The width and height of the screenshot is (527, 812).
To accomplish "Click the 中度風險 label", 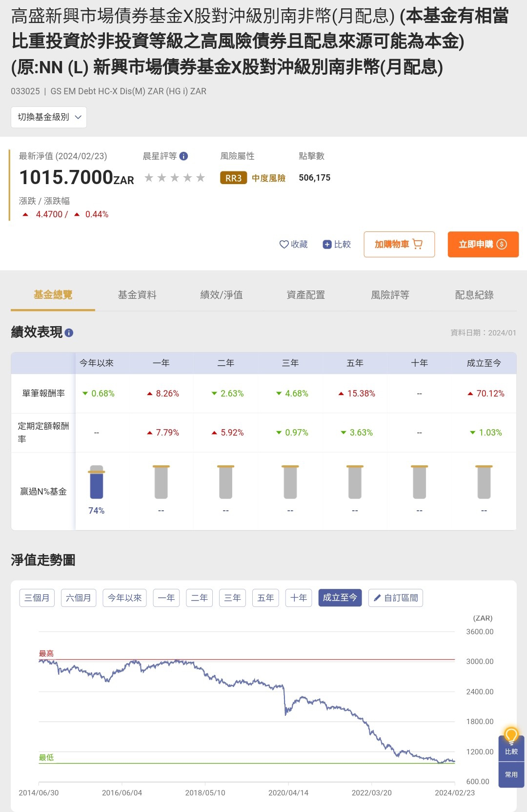I will (269, 178).
